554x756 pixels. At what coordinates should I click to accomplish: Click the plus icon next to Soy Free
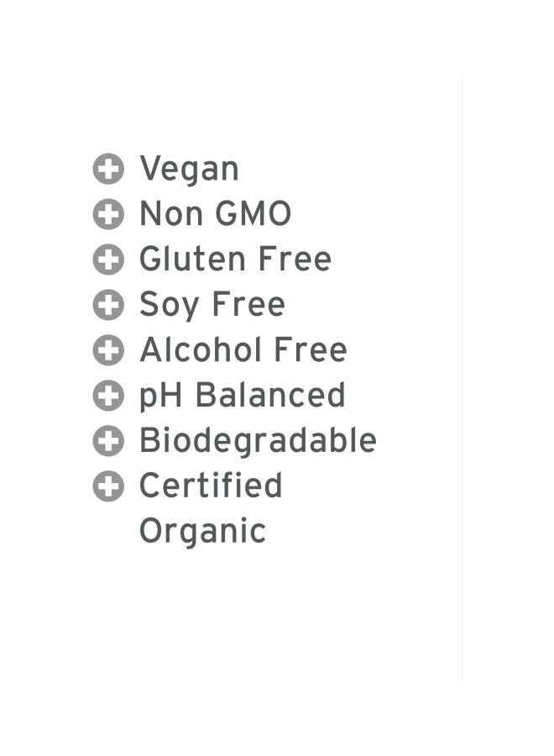(x=108, y=306)
